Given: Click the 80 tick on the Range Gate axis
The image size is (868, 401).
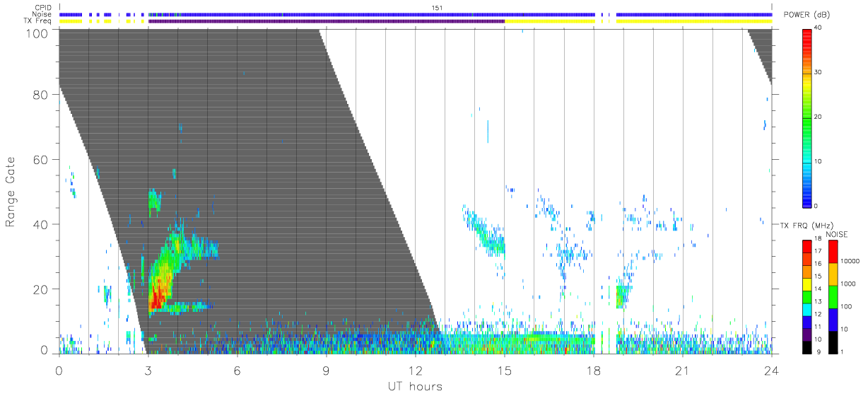Looking at the screenshot, I should (x=40, y=95).
